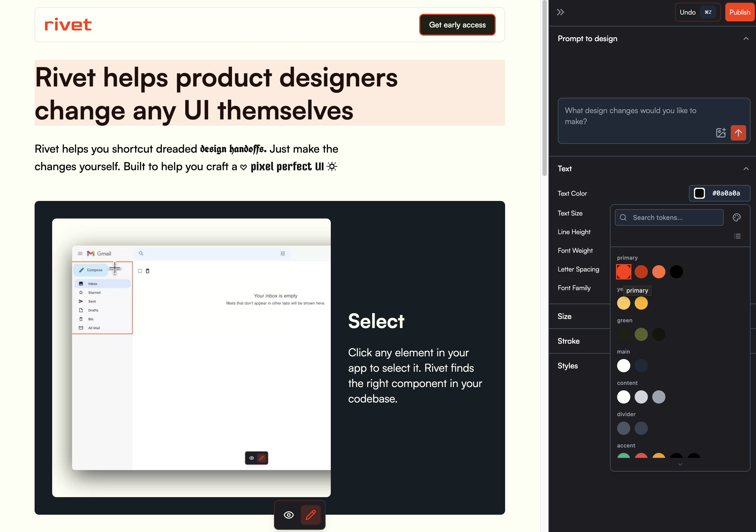Click the search magnifier icon in tokens field
The height and width of the screenshot is (532, 756).
coord(623,217)
